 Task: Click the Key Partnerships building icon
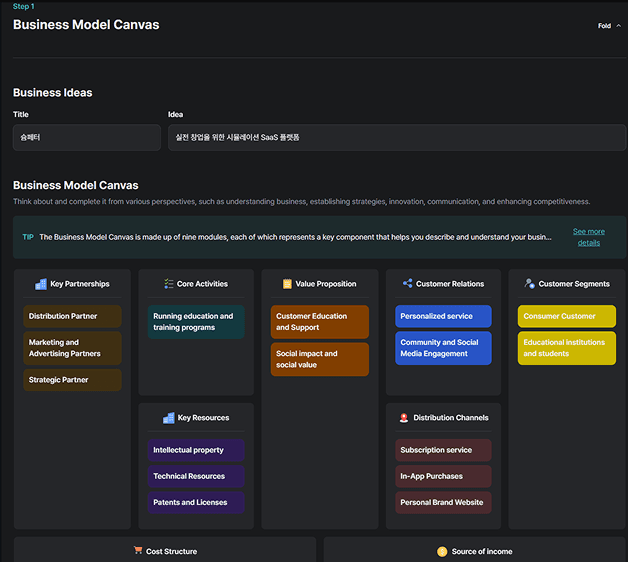41,284
